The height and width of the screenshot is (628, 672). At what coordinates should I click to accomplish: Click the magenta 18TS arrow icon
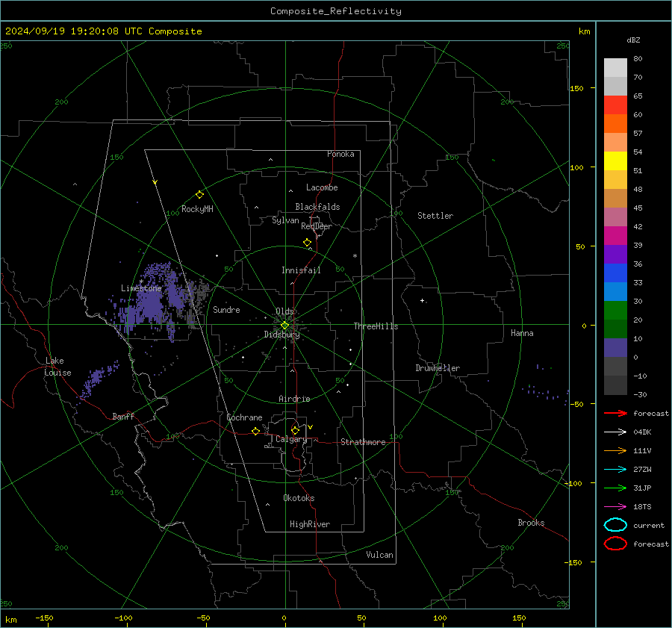(x=615, y=507)
